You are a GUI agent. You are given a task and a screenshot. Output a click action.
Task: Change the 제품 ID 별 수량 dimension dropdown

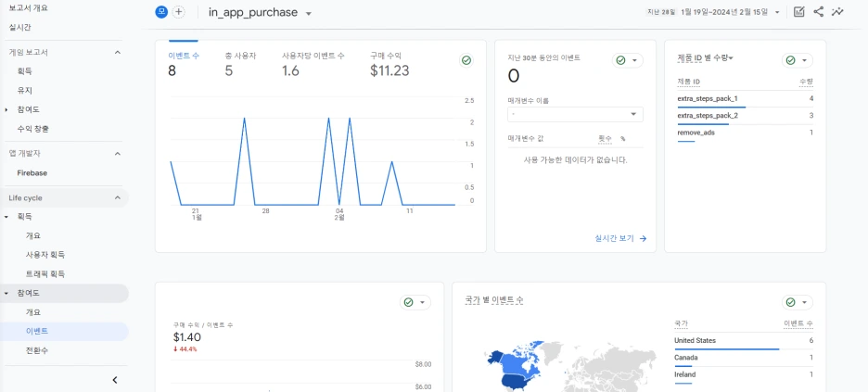(x=705, y=57)
